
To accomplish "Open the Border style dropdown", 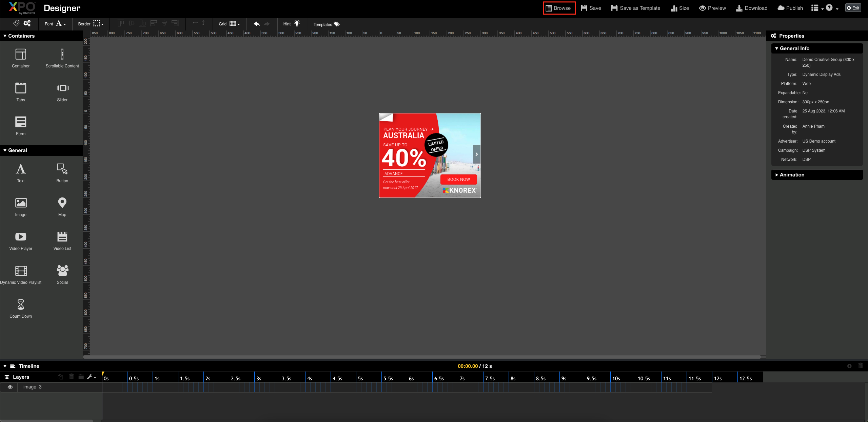I will pyautogui.click(x=98, y=23).
